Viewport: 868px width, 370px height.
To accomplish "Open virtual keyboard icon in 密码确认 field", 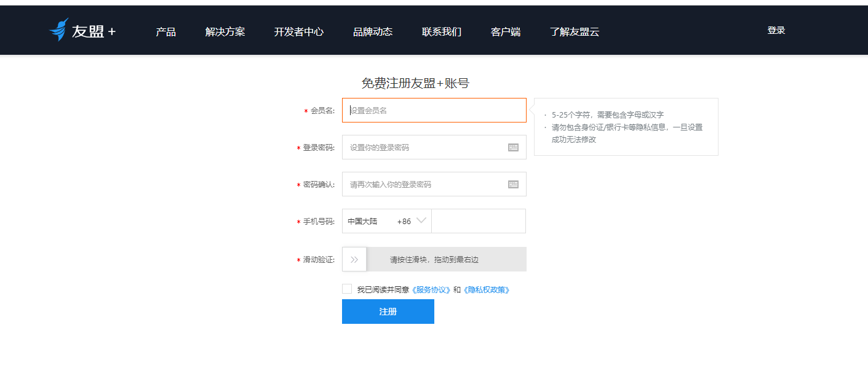I will pyautogui.click(x=513, y=184).
